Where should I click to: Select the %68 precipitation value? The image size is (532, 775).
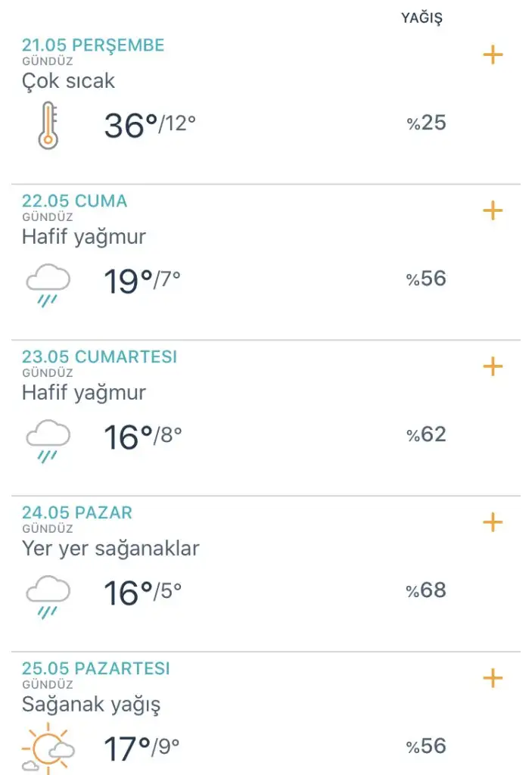426,590
